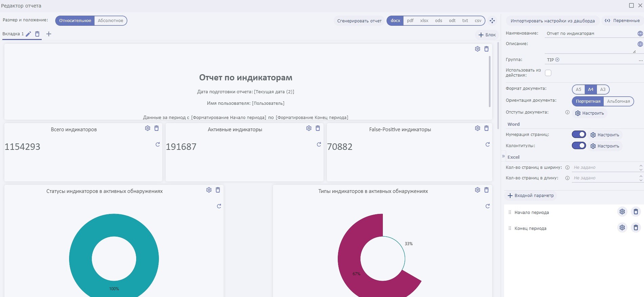This screenshot has height=297, width=644.
Task: Delete Вкладка 1 using its trash icon
Action: click(37, 34)
